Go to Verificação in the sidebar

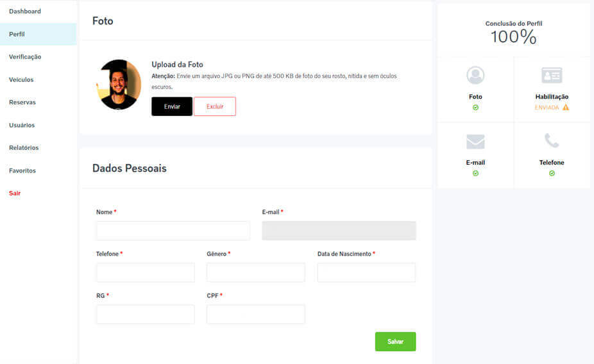[25, 57]
